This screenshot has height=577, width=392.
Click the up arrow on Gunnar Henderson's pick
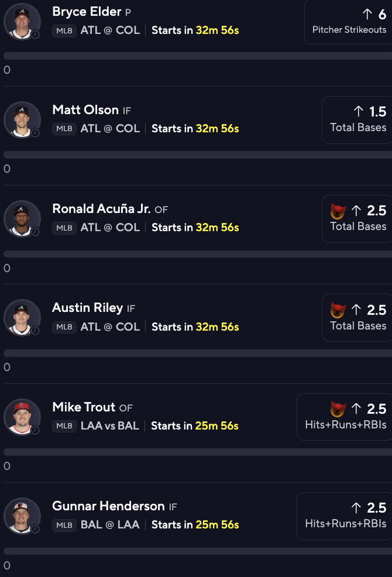356,508
